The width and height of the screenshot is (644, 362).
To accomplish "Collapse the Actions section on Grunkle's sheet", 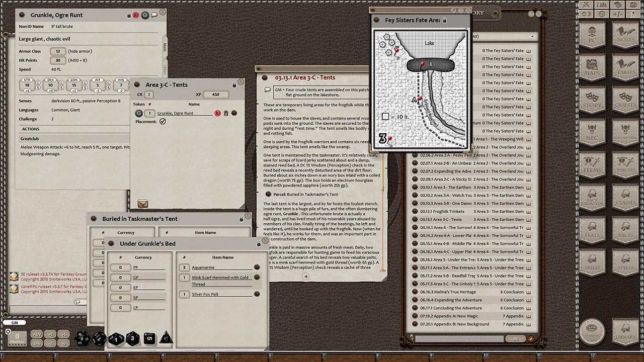I will pos(31,129).
